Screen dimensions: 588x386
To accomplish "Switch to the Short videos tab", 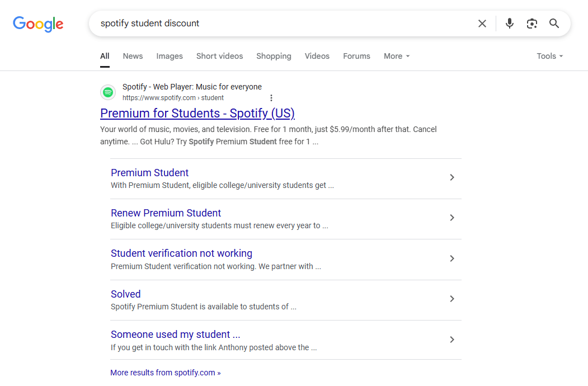I will (x=219, y=57).
